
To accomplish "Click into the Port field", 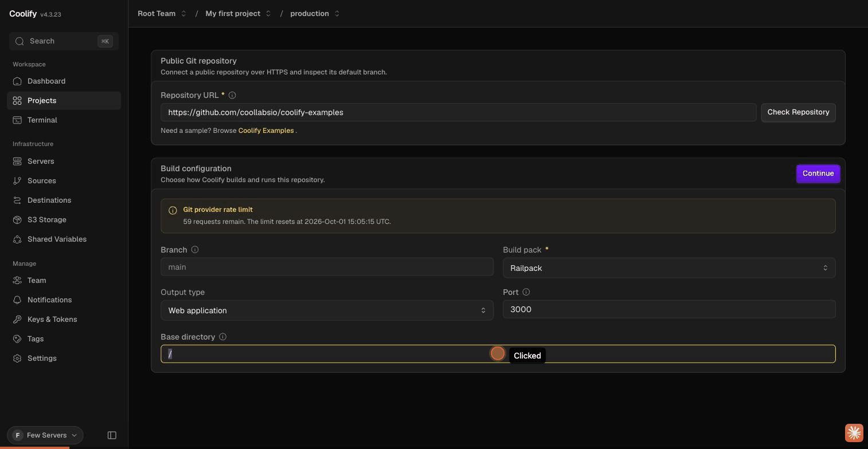I will tap(669, 309).
